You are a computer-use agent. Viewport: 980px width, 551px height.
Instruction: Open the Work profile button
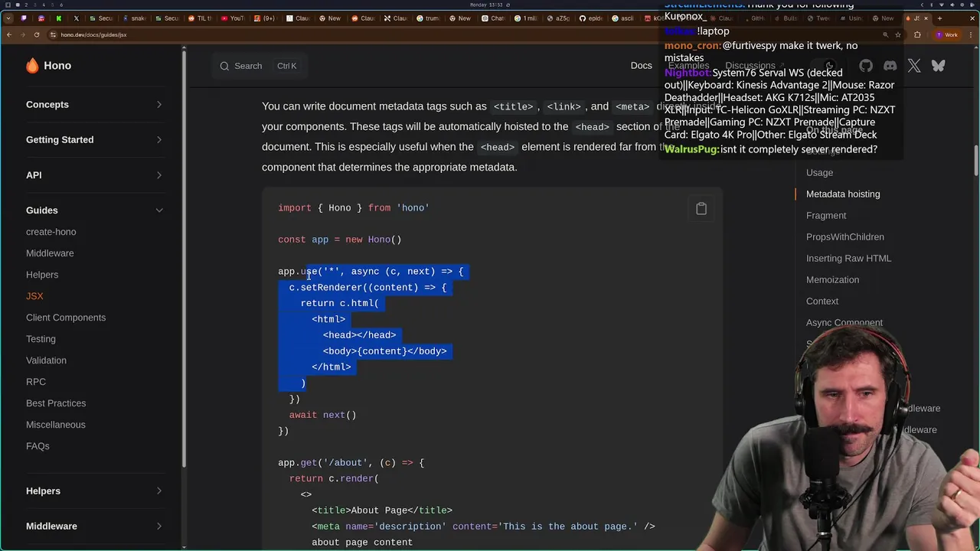pyautogui.click(x=947, y=34)
